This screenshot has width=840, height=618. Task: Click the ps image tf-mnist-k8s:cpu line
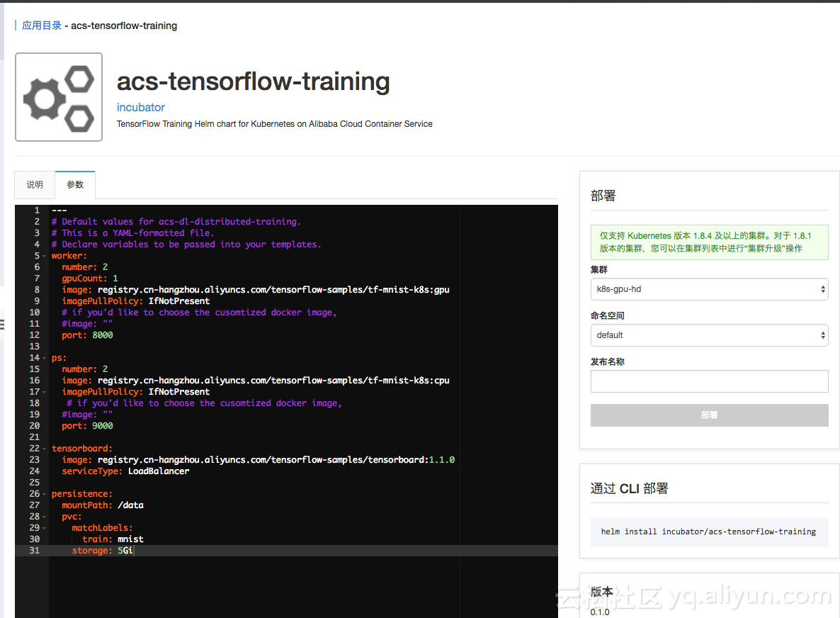click(x=256, y=380)
